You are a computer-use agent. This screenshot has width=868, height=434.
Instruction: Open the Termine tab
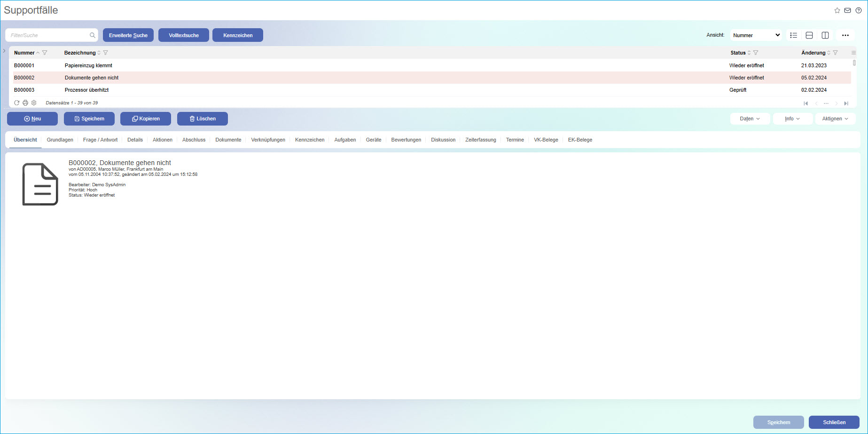pos(515,140)
